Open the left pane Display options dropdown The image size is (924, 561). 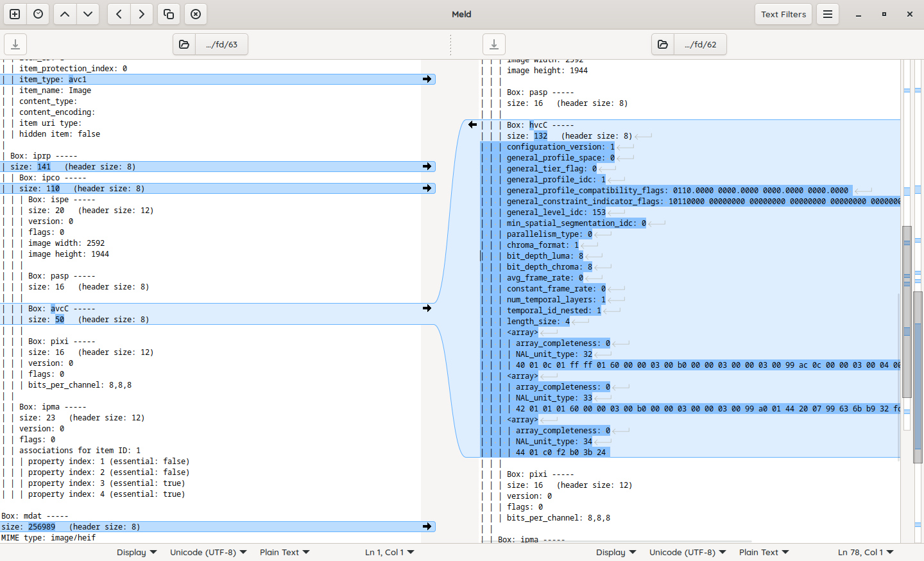coord(136,552)
